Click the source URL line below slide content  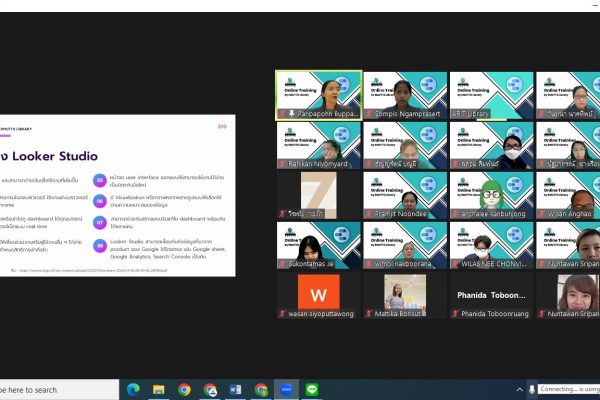(89, 270)
